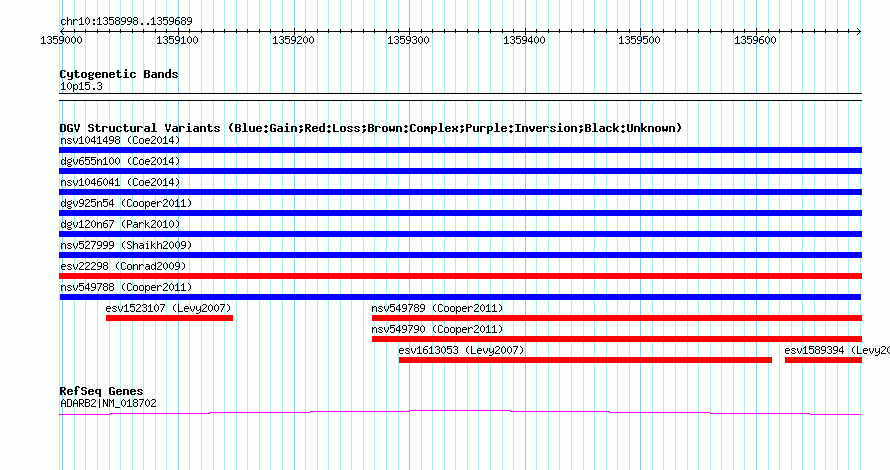
Task: Open the nsv549789 (Cooper2011) label
Action: (x=437, y=308)
